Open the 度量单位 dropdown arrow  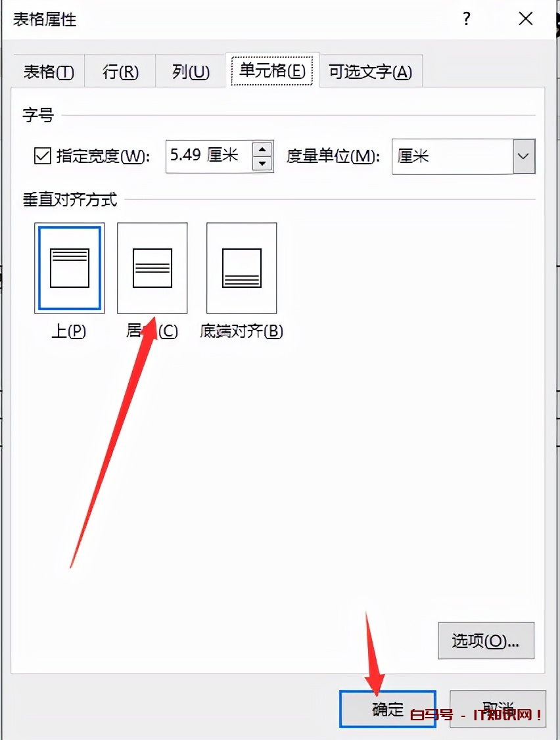tap(524, 156)
